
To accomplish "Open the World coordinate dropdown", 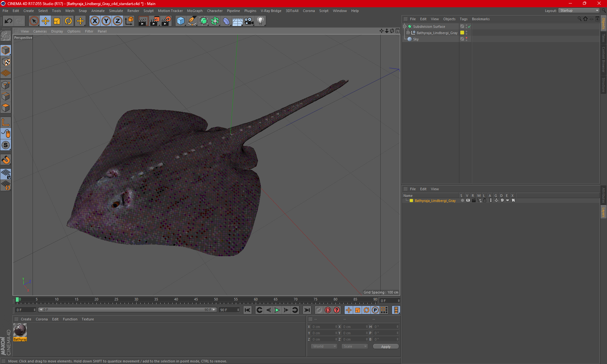I will [324, 346].
